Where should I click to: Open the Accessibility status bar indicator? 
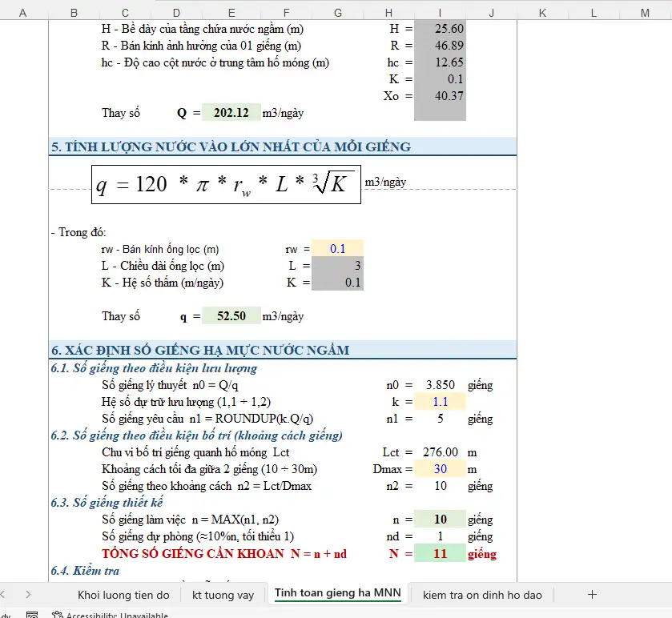[111, 615]
